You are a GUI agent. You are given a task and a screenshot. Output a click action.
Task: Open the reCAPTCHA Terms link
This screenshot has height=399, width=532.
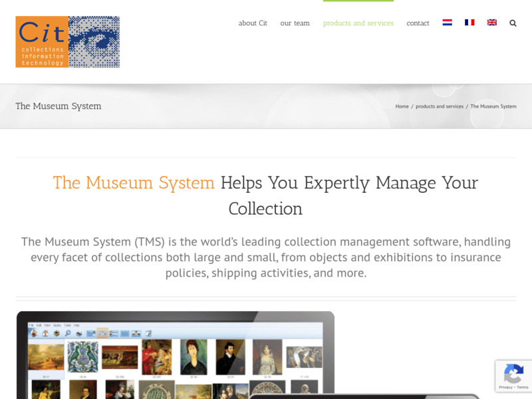[x=523, y=387]
